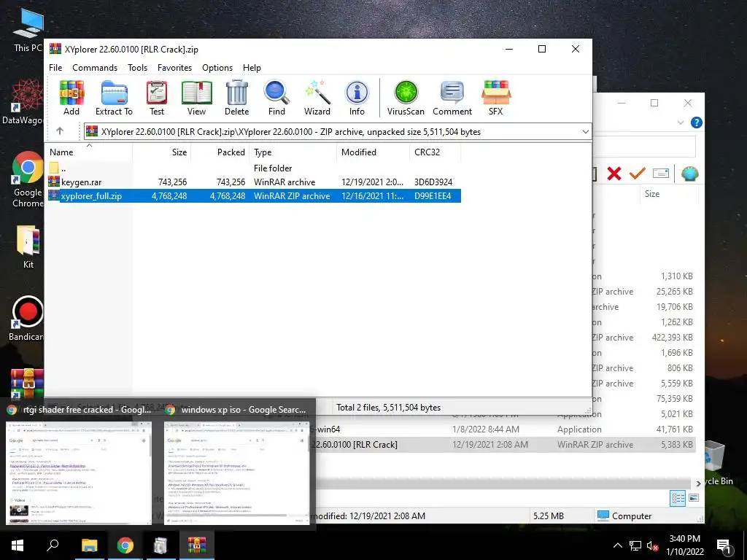Sort by the Name column header
The width and height of the screenshot is (747, 560).
click(x=89, y=152)
